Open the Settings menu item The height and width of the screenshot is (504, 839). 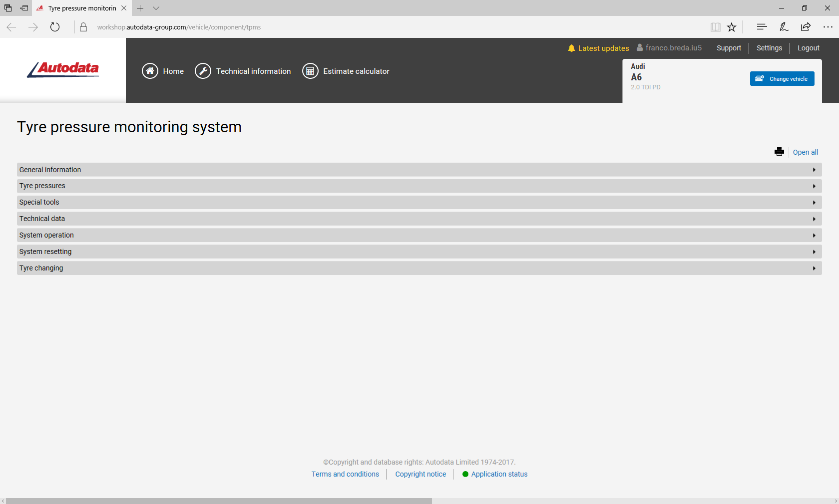769,48
